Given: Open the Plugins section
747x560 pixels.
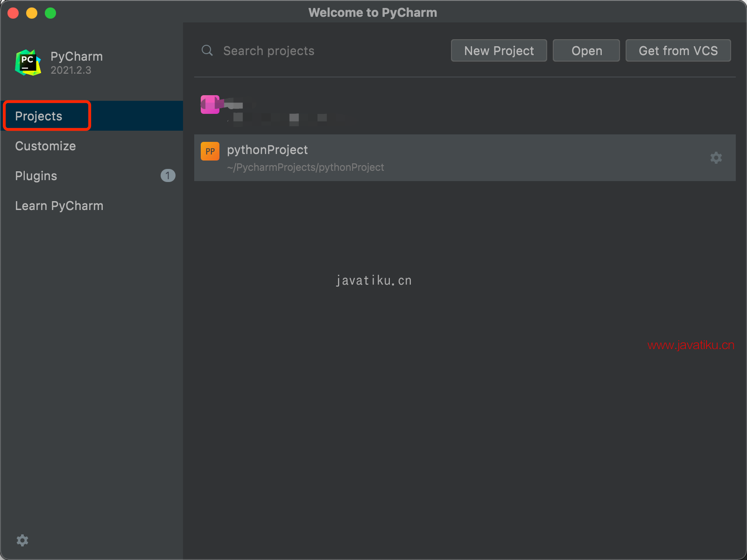Looking at the screenshot, I should [92, 175].
